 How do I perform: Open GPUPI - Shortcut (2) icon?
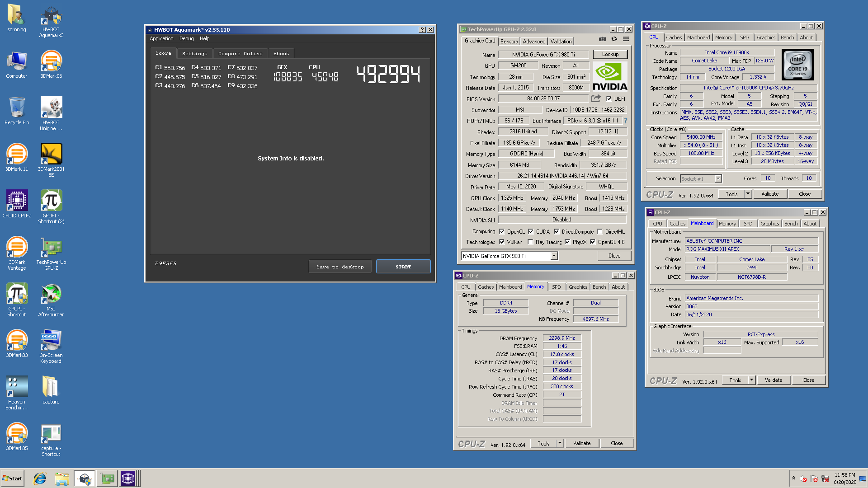tap(51, 206)
